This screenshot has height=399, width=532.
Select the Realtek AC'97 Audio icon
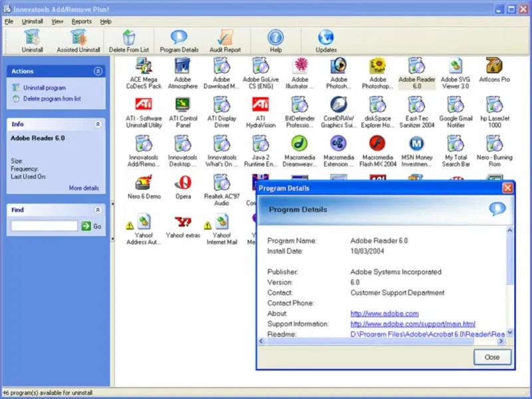click(x=221, y=190)
